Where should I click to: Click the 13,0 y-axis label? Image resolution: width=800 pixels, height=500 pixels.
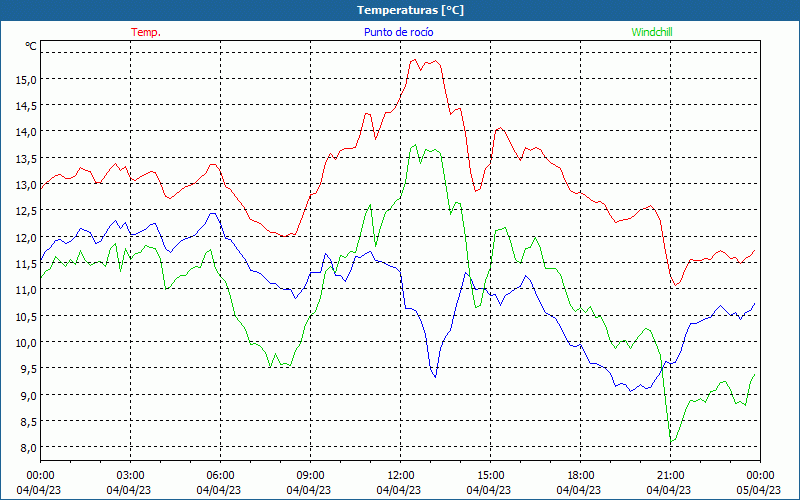click(x=26, y=185)
